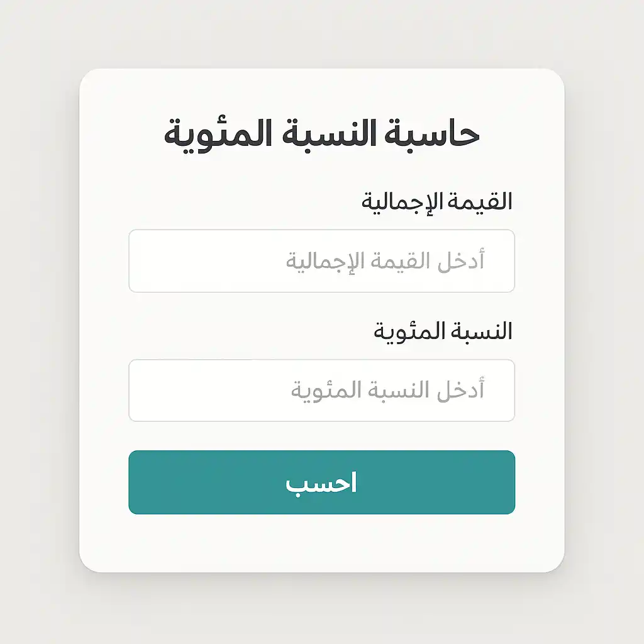Screen dimensions: 644x644
Task: Tap the calculate button labeled احسب
Action: tap(322, 483)
